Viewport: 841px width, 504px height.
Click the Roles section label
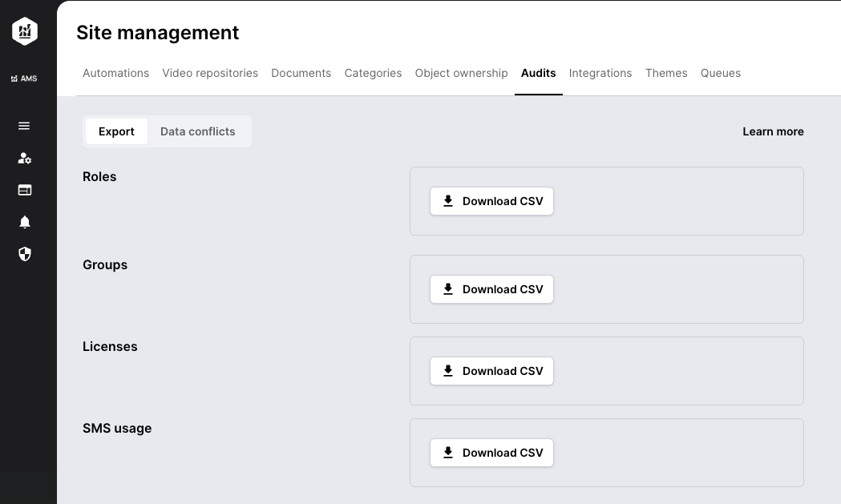pyautogui.click(x=99, y=176)
